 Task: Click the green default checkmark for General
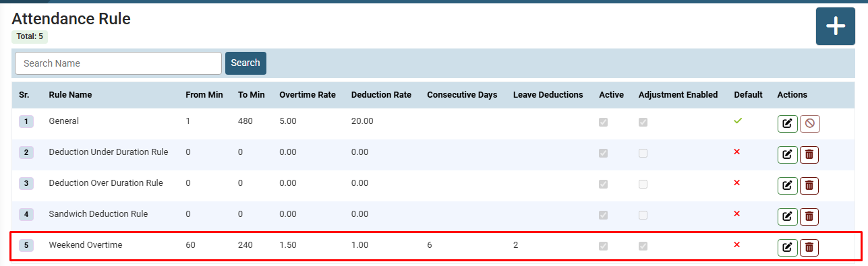[x=737, y=121]
